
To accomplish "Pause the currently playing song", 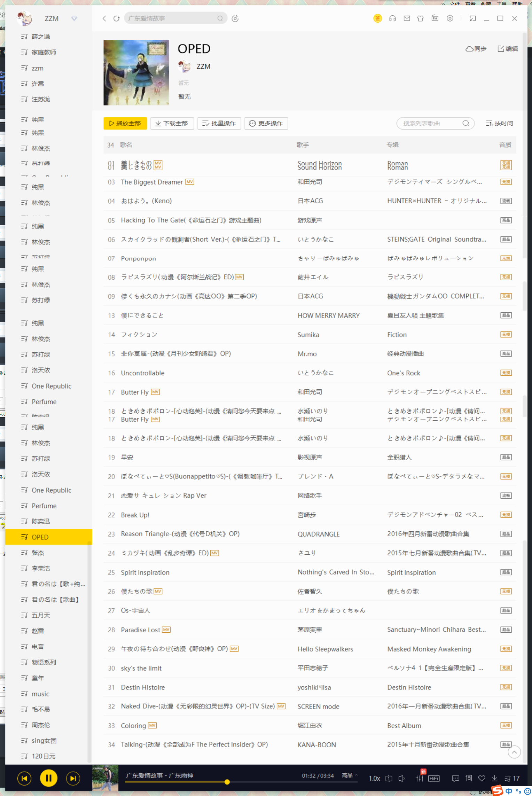I will [48, 778].
